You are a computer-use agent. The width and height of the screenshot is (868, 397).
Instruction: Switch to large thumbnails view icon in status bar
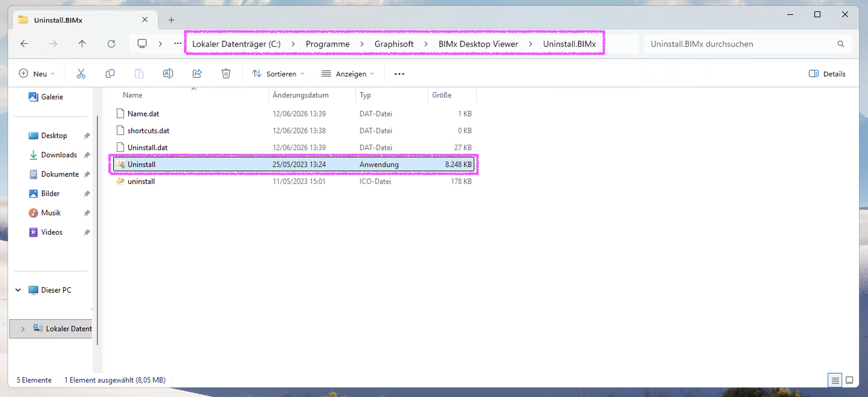click(x=849, y=380)
